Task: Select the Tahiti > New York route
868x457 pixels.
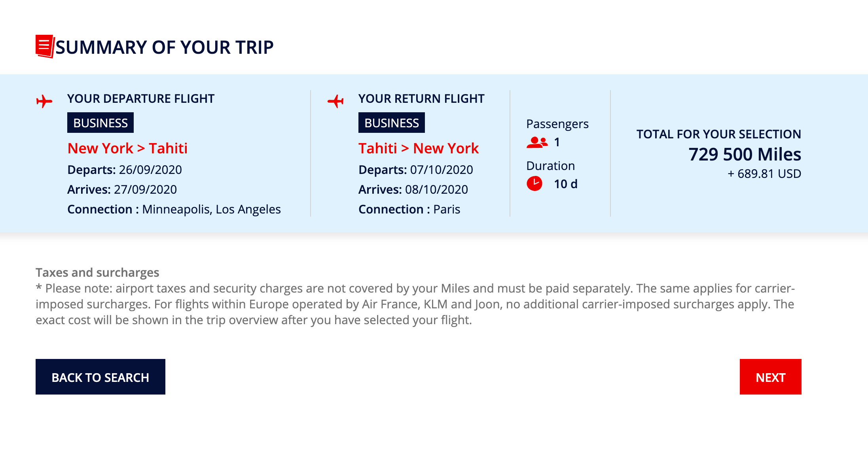Action: click(419, 149)
